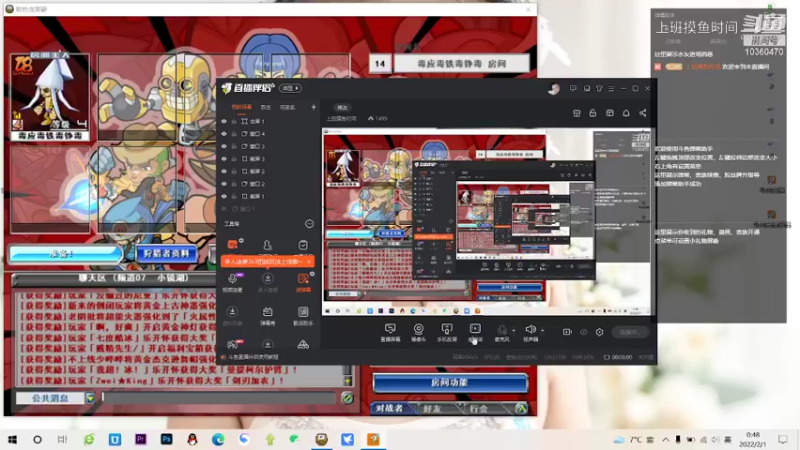Toggle eye icon for 截屏 3 layer
Image resolution: width=800 pixels, height=450 pixels.
point(223,159)
